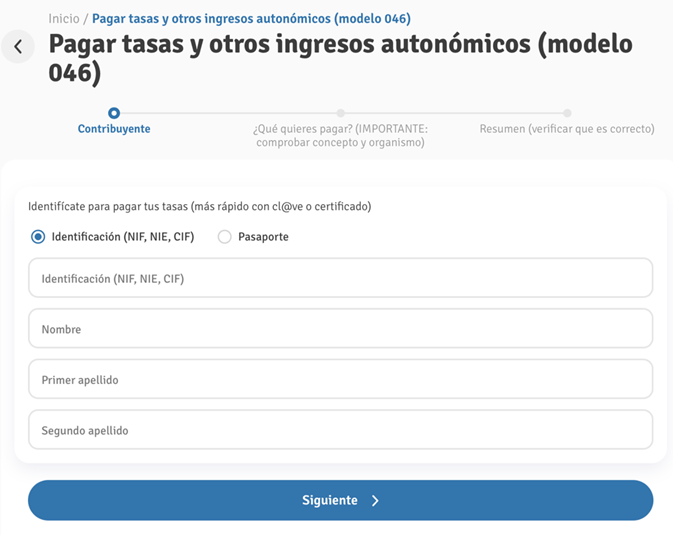Click the Segundo apellido input box

(x=340, y=430)
